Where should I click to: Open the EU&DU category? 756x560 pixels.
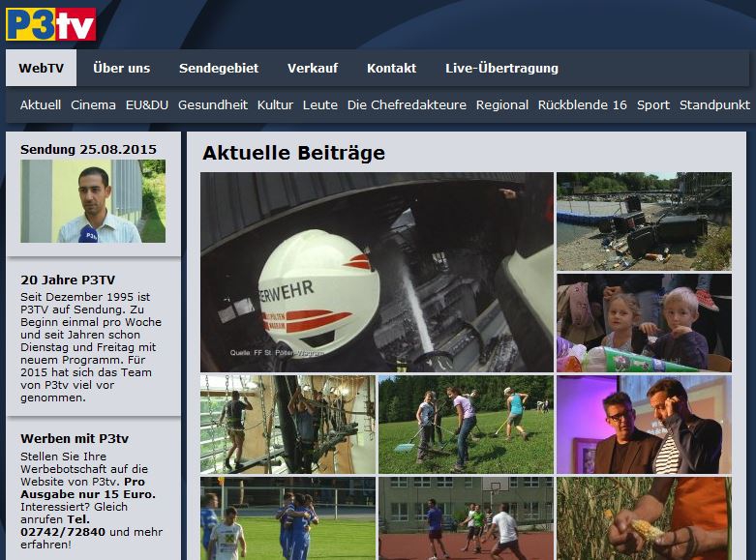click(146, 104)
